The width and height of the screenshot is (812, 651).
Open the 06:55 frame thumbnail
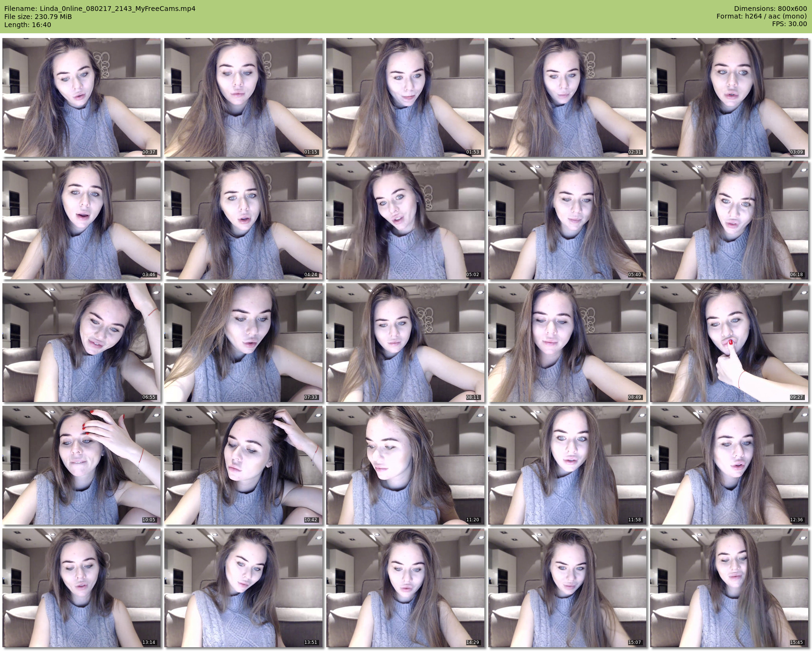pos(82,343)
